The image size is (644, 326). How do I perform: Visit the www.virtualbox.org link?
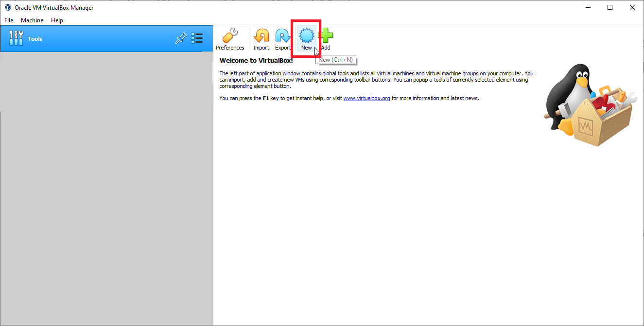pos(366,98)
